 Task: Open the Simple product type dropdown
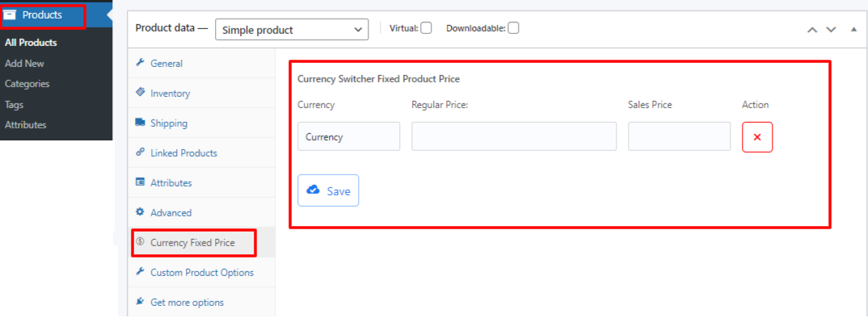(292, 30)
